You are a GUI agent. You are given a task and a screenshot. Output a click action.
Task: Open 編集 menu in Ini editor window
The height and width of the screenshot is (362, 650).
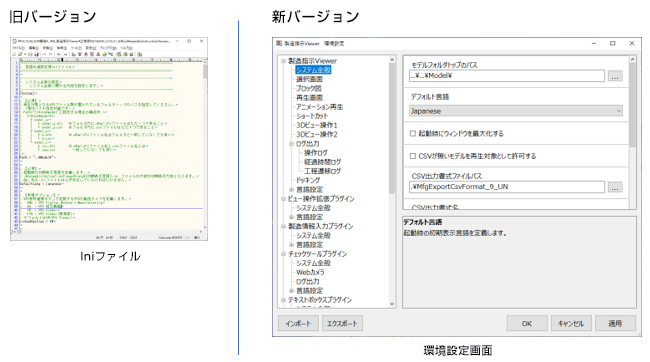click(33, 48)
